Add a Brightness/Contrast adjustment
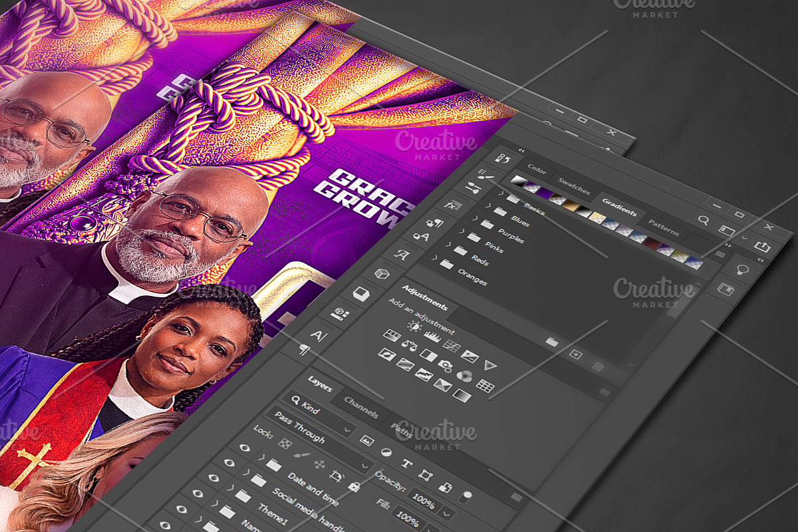 pyautogui.click(x=415, y=325)
